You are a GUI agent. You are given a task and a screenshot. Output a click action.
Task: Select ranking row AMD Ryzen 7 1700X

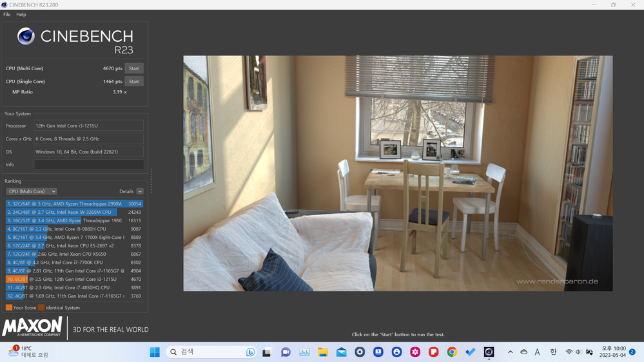click(74, 237)
